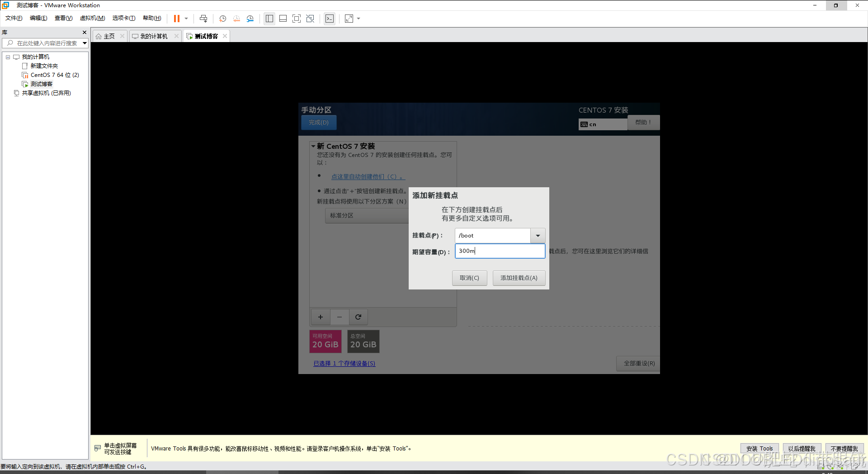The image size is (868, 474).
Task: Open the 帮助(H) menu
Action: click(x=152, y=18)
